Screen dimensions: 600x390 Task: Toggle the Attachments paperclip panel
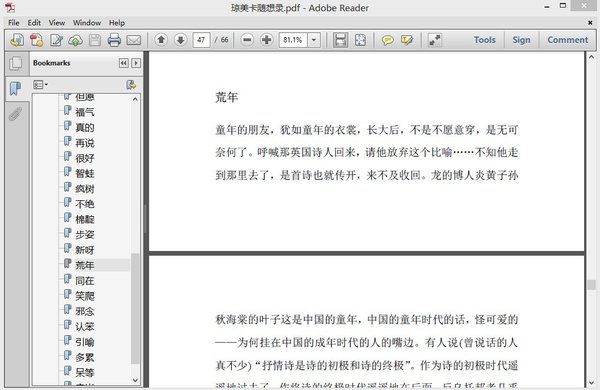point(15,114)
